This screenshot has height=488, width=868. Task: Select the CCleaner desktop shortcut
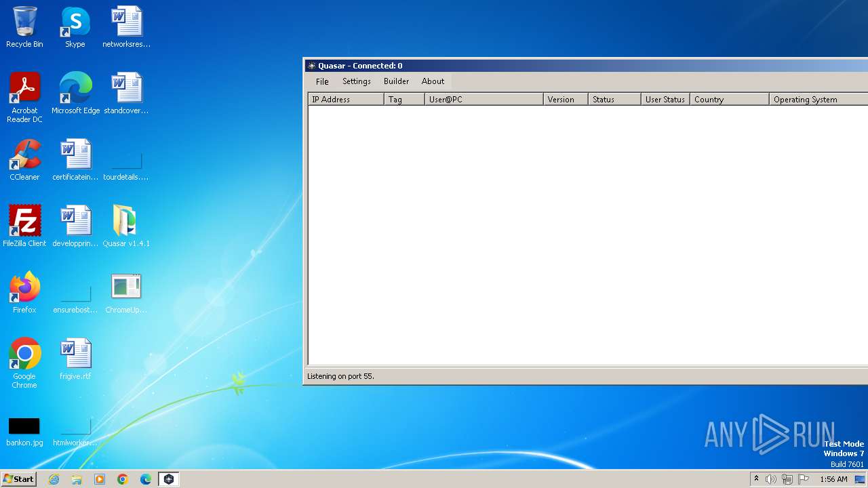(x=24, y=160)
